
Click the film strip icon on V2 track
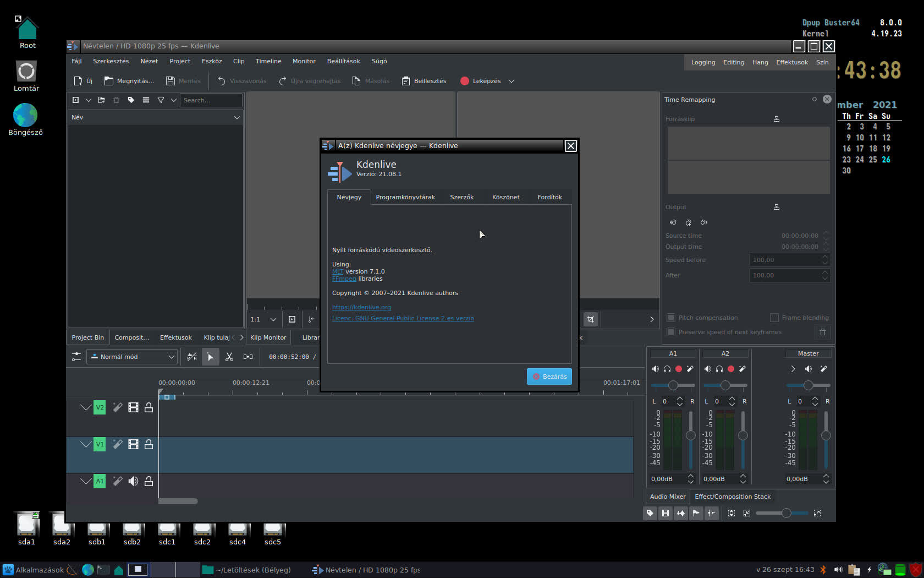pos(133,407)
